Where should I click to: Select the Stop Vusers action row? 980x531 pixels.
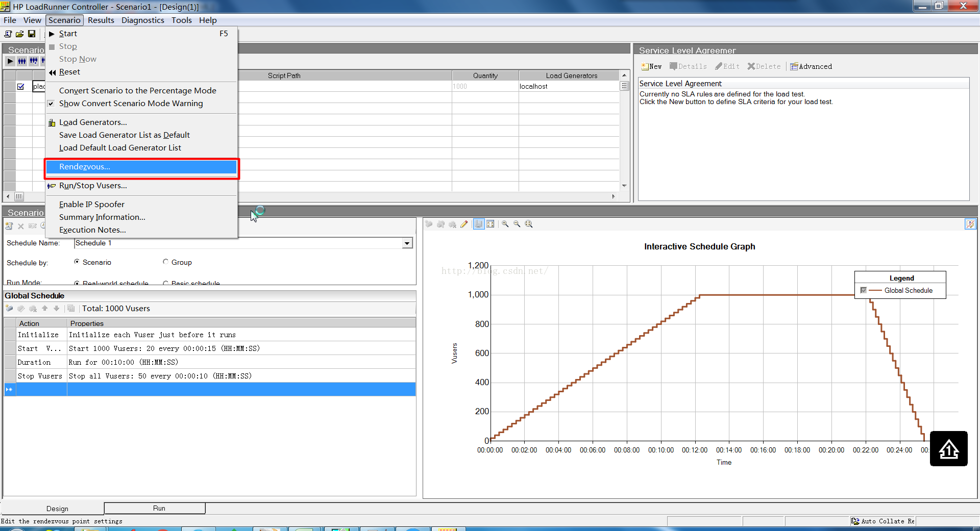[x=210, y=376]
